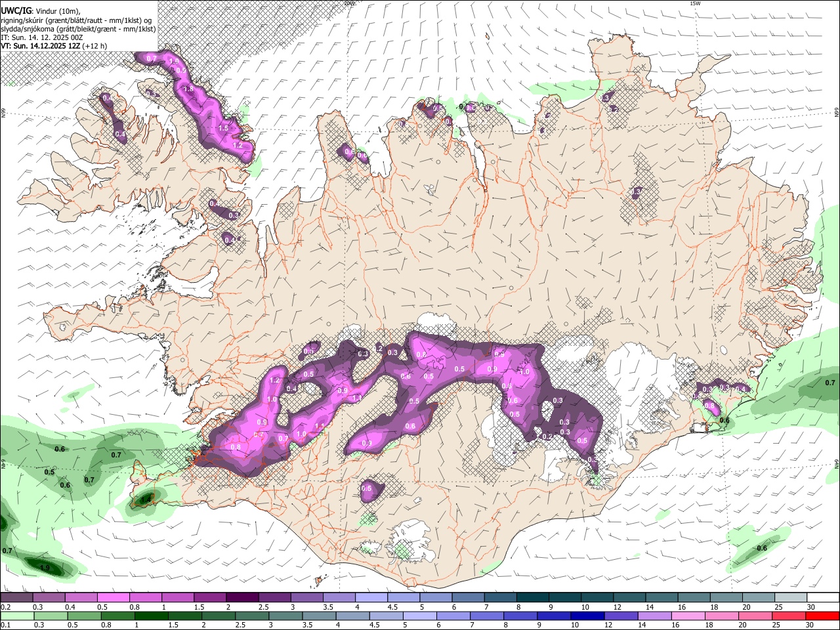Click the '1.8' snow value on the map
This screenshot has height=630, width=840.
[x=188, y=89]
